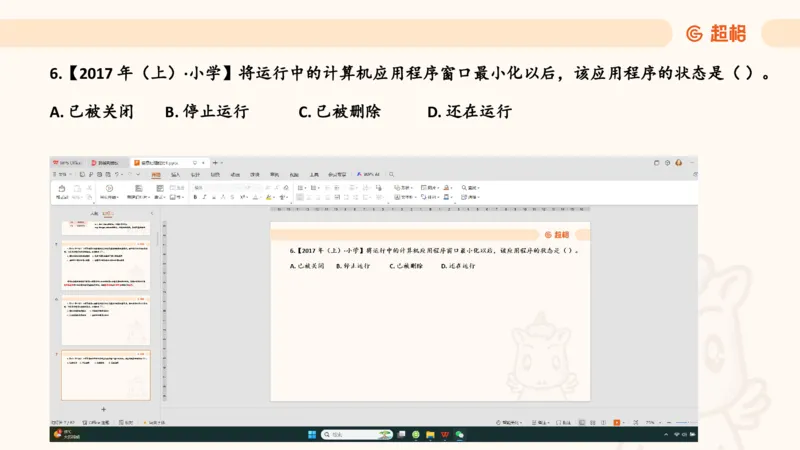The image size is (800, 450).
Task: Click the slide Layout icon
Action: pos(160,188)
